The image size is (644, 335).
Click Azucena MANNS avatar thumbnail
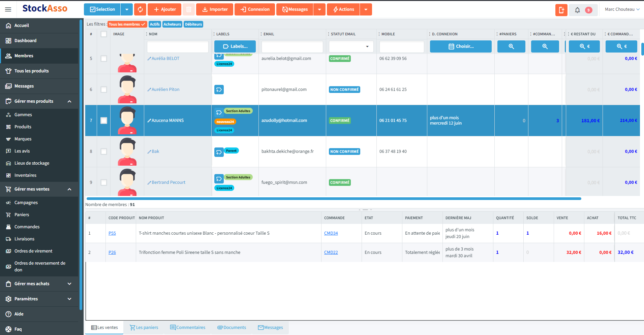coord(127,121)
